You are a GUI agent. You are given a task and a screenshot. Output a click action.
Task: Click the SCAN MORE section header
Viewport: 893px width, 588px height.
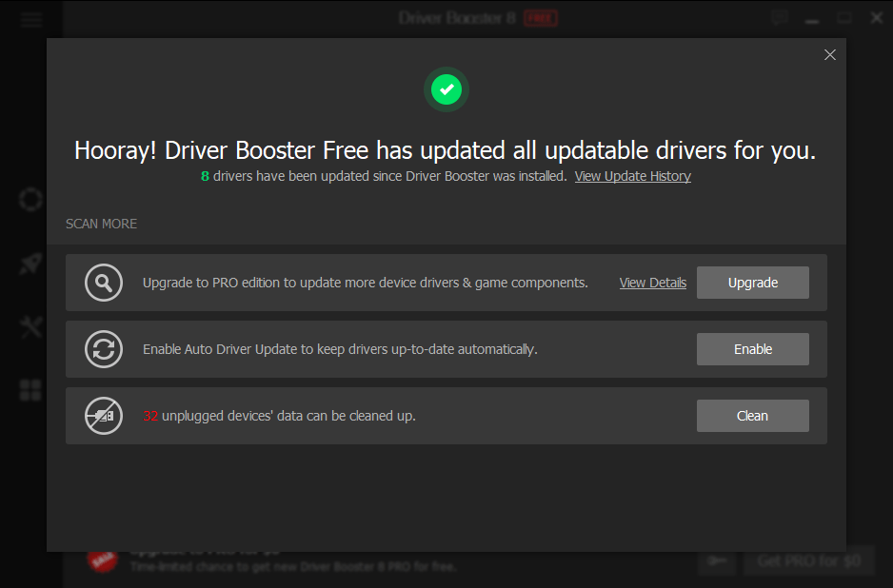[101, 224]
